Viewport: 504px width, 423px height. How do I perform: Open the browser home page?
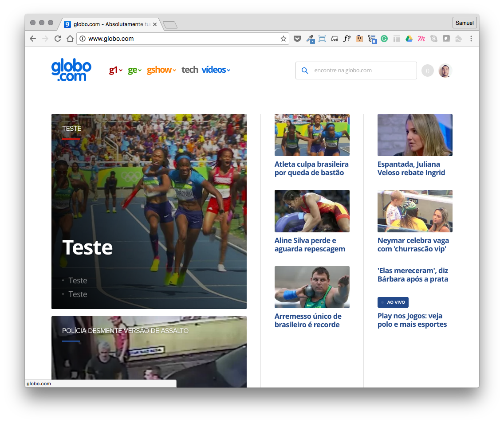[70, 39]
